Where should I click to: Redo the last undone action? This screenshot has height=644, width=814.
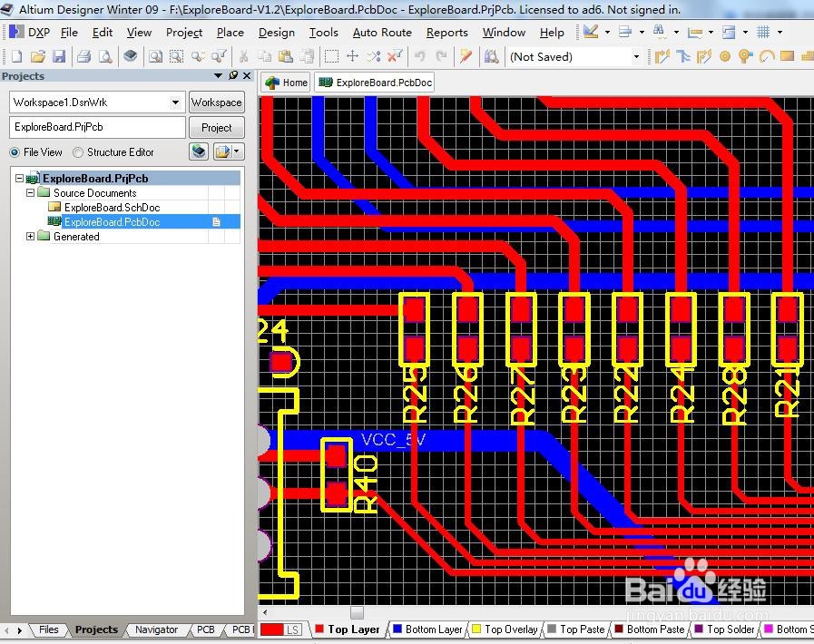tap(441, 56)
